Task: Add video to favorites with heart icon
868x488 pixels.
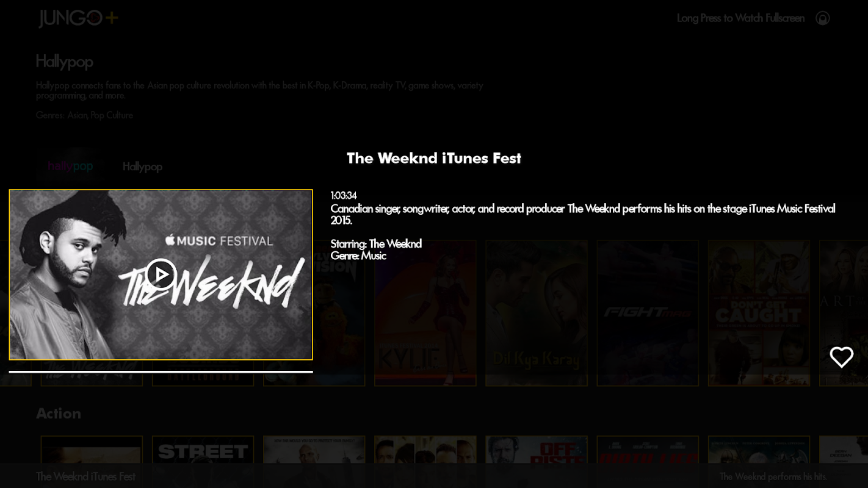Action: click(841, 357)
